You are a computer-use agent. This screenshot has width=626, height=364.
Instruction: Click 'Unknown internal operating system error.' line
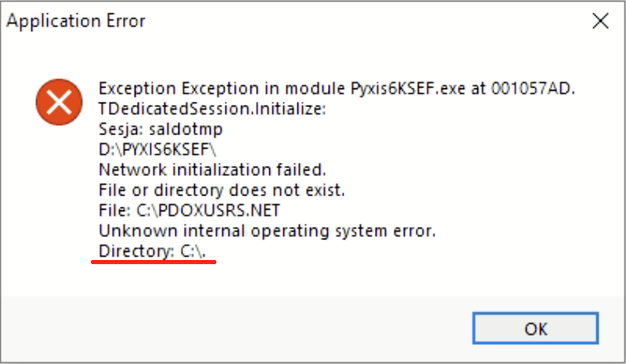tap(267, 229)
